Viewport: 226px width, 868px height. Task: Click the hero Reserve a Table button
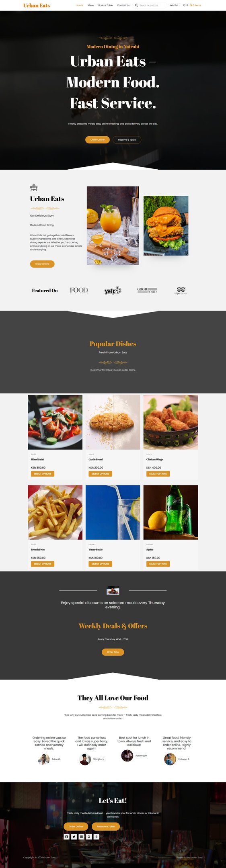127,139
